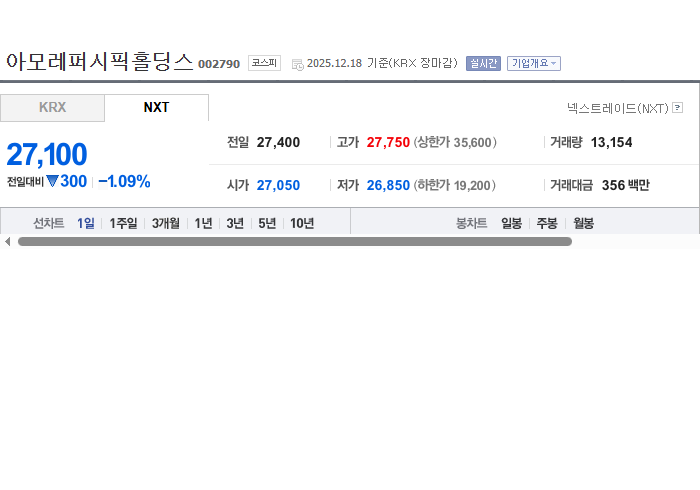The width and height of the screenshot is (700, 490).
Task: Select the 3년 line chart period
Action: click(x=235, y=223)
